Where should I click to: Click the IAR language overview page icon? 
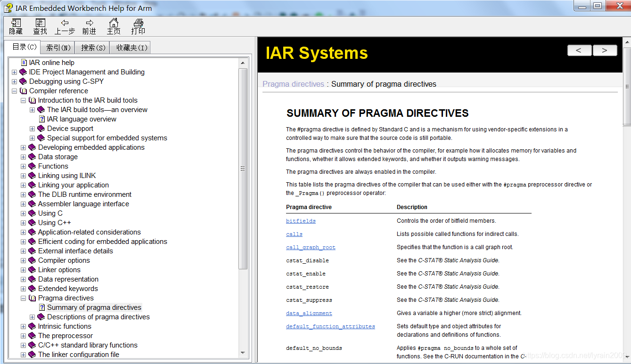(x=42, y=119)
